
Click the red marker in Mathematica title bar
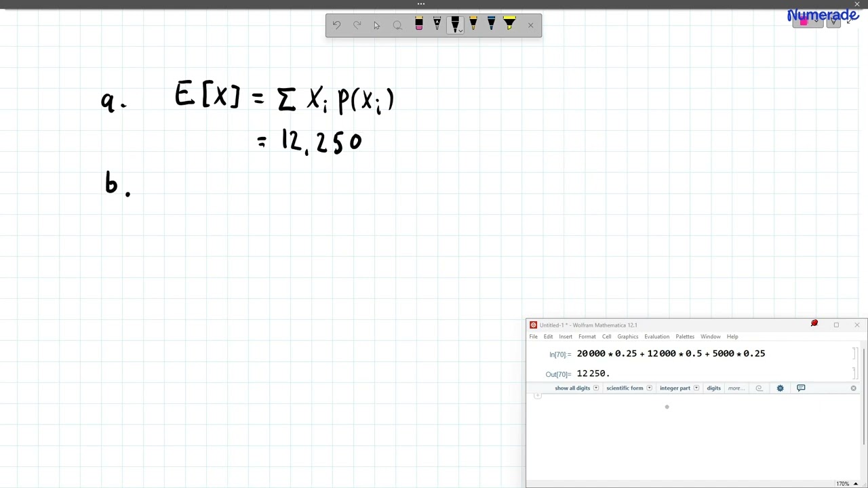[x=814, y=324]
